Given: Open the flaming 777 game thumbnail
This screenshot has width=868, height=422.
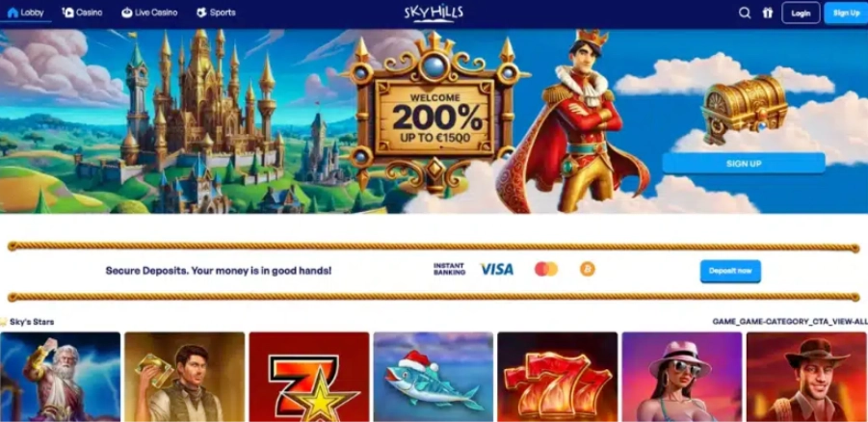Looking at the screenshot, I should (558, 377).
